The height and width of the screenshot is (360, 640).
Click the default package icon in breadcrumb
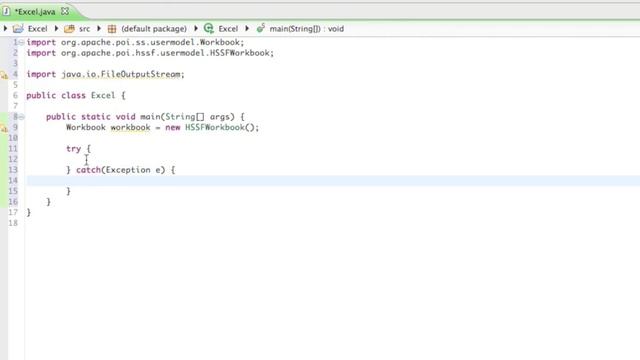112,29
